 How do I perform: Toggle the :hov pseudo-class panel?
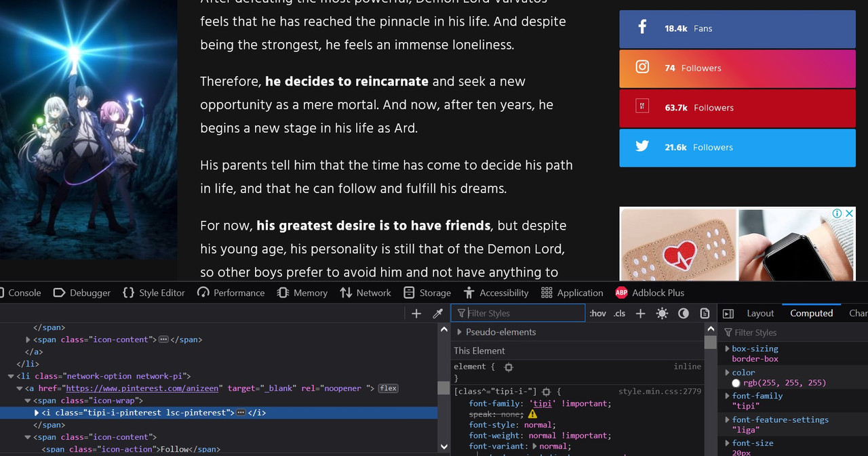pyautogui.click(x=597, y=313)
